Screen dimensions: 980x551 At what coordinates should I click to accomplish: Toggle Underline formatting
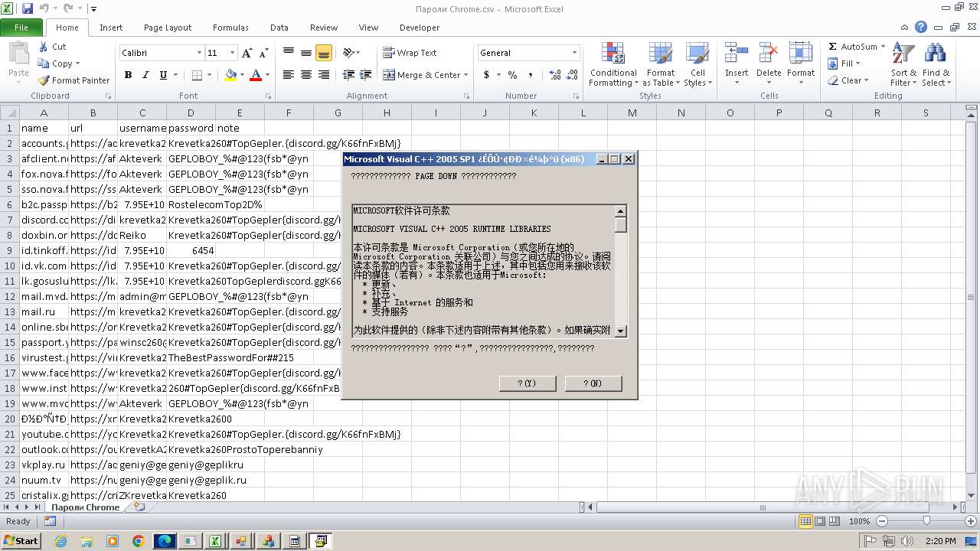pos(163,75)
